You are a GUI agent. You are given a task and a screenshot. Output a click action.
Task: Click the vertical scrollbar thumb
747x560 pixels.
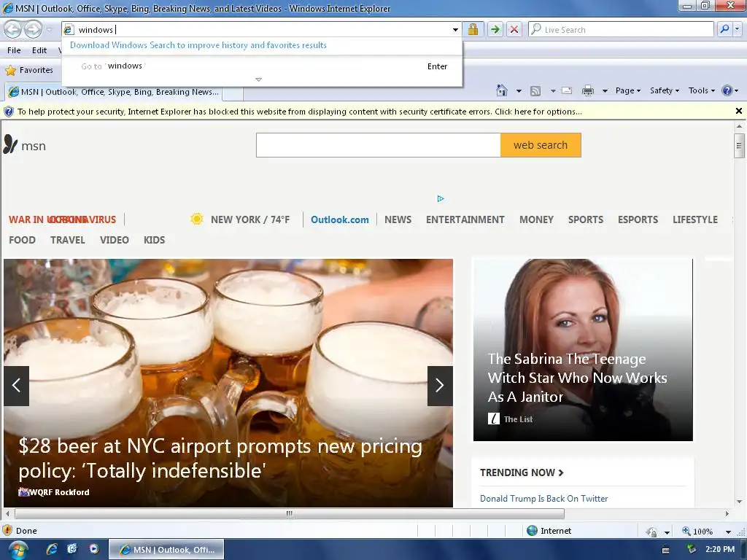coord(739,146)
